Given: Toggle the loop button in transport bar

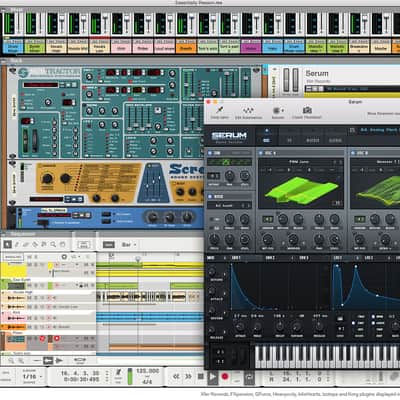Looking at the screenshot, I should (249, 377).
